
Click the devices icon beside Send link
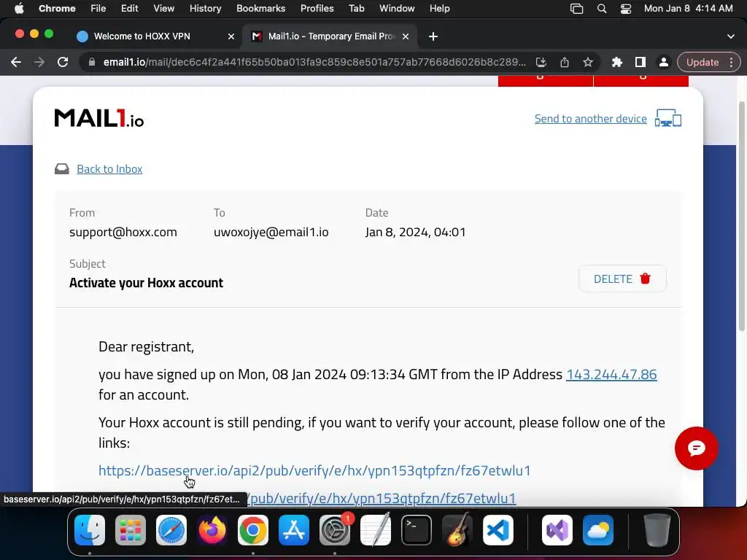coord(668,118)
